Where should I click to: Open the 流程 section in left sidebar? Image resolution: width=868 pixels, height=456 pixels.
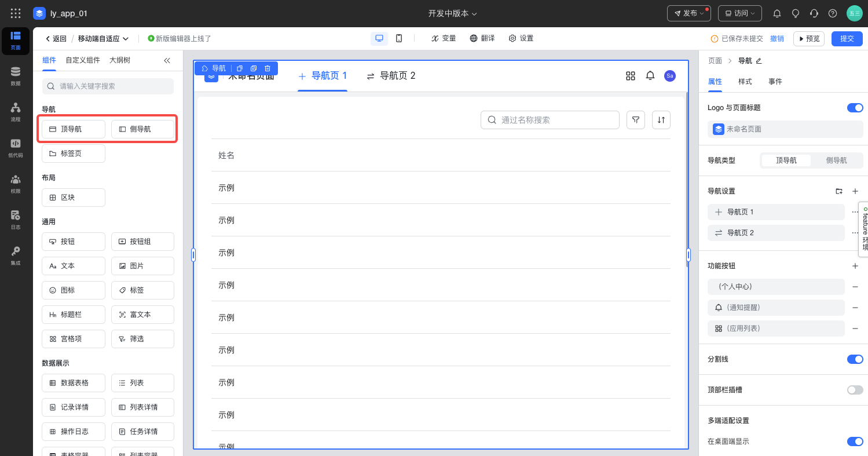click(x=16, y=112)
